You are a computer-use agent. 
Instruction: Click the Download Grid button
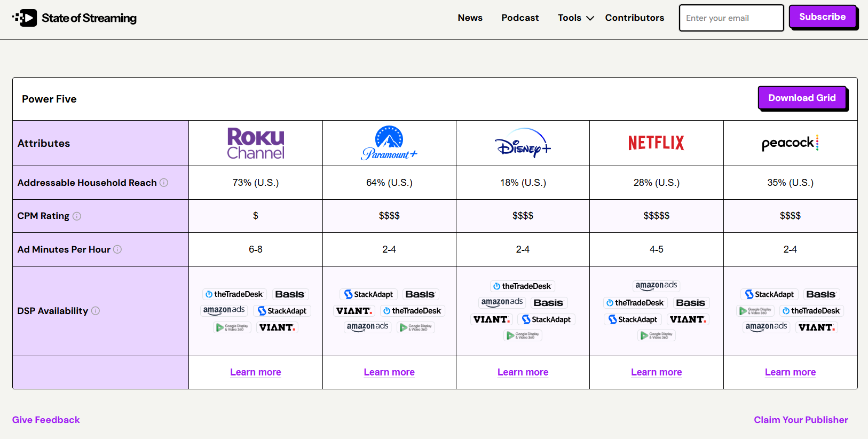tap(802, 98)
